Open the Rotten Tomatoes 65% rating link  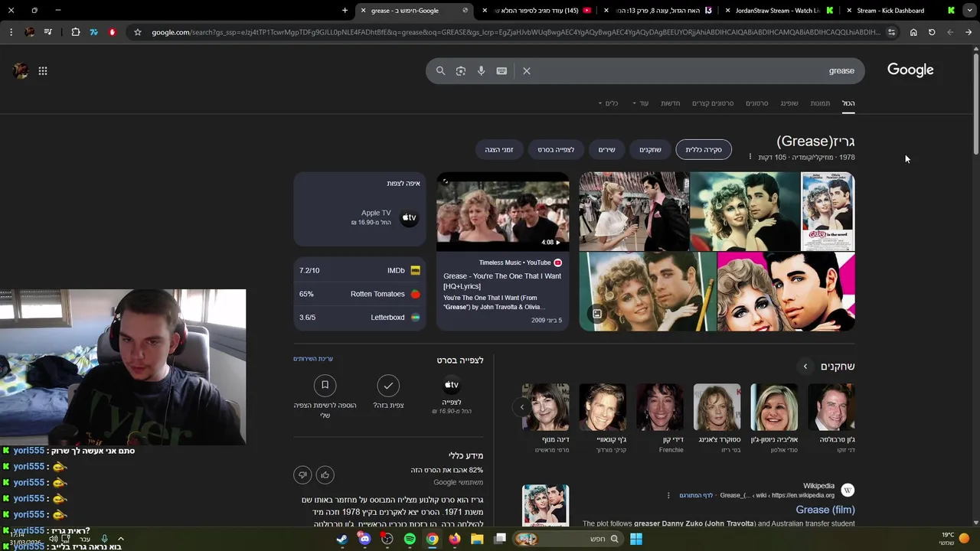360,294
